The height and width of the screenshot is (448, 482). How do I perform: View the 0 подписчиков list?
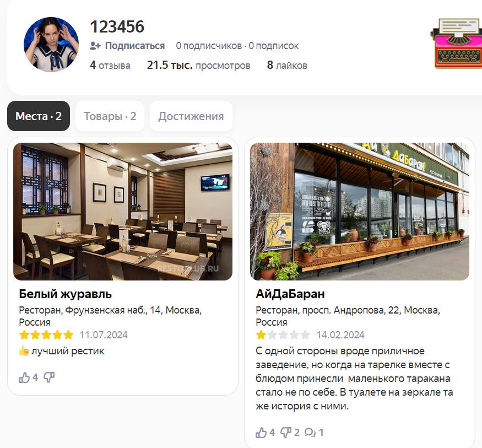(209, 46)
